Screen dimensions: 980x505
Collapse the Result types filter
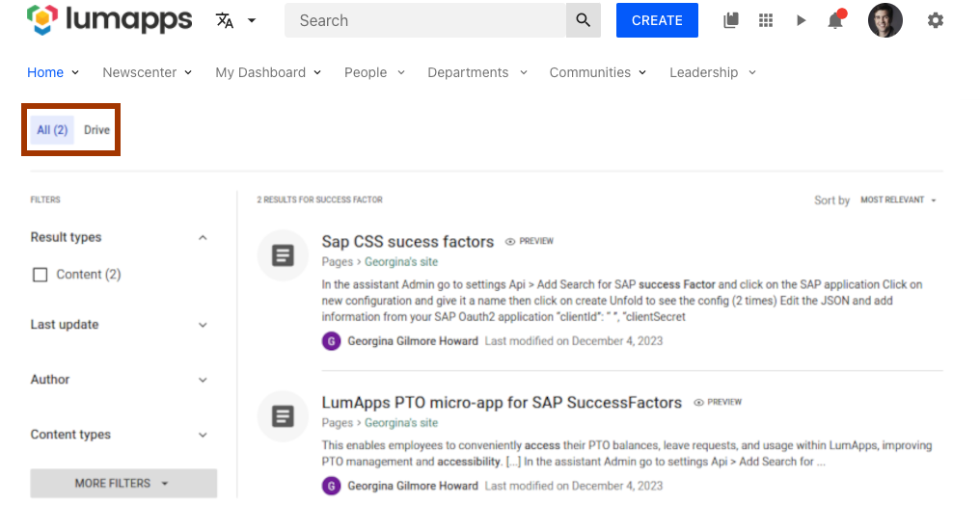point(203,238)
